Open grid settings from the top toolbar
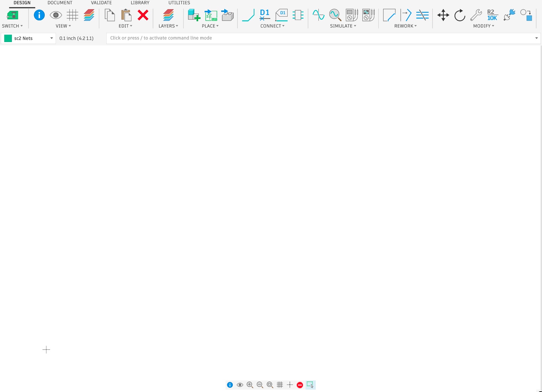Image resolution: width=542 pixels, height=392 pixels. tap(72, 15)
